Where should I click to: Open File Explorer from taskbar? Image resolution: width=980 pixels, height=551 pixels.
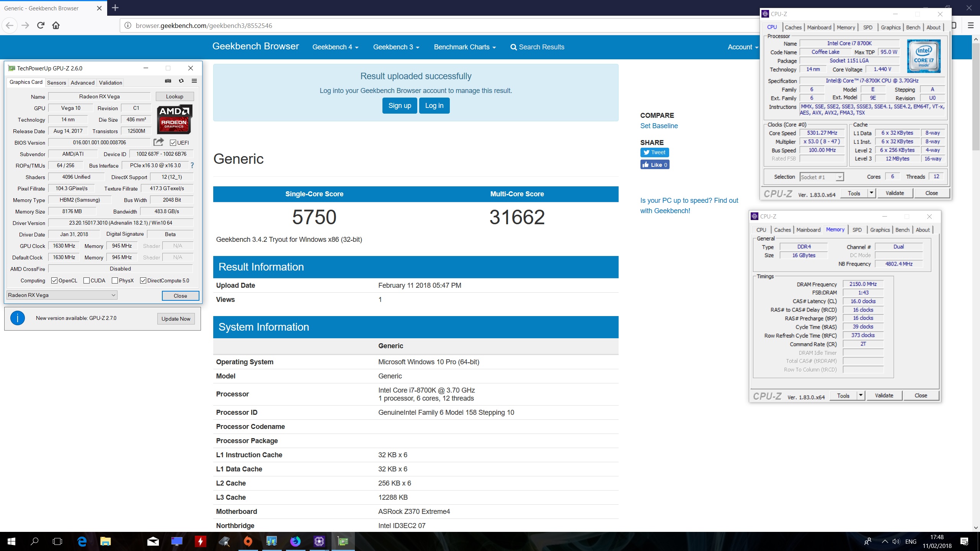coord(105,541)
